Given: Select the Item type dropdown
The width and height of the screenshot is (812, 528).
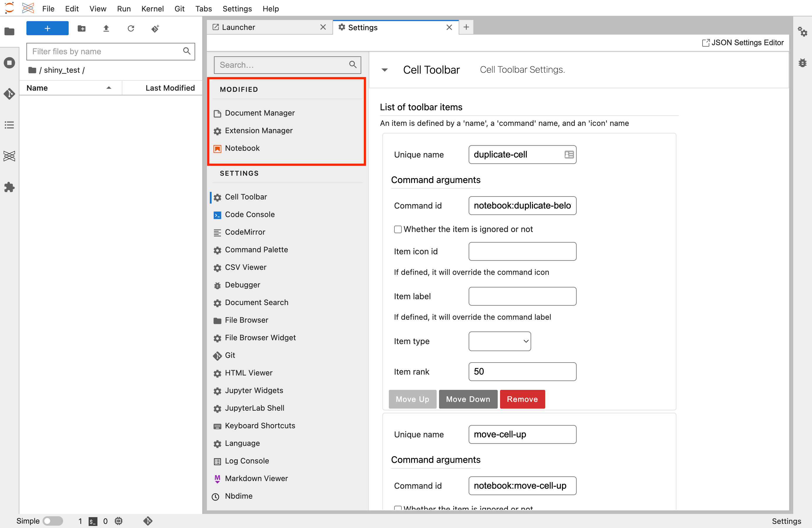Looking at the screenshot, I should (x=499, y=342).
